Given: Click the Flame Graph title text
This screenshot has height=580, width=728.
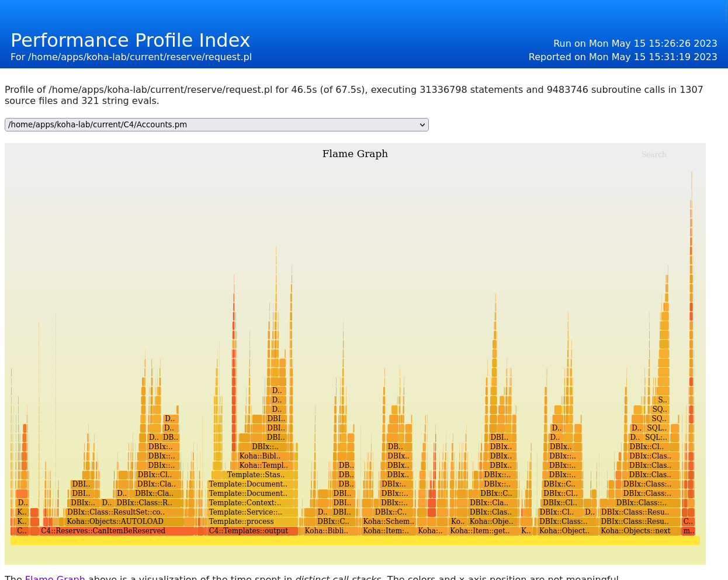Looking at the screenshot, I should (355, 154).
